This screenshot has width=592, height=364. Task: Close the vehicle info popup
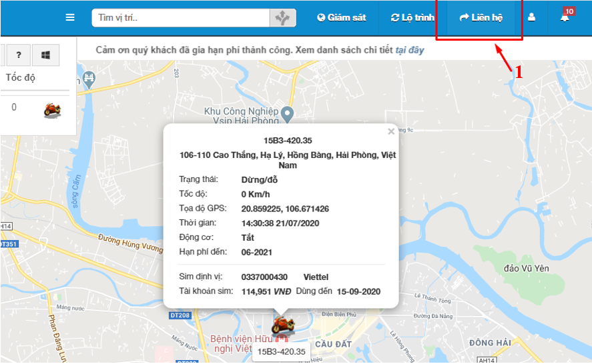click(x=391, y=131)
